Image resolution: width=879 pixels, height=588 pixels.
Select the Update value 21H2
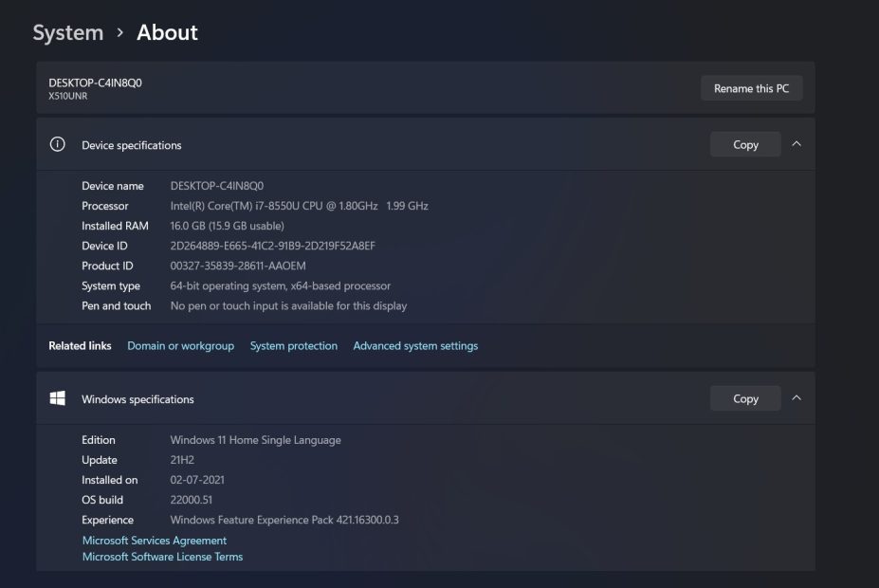pyautogui.click(x=182, y=460)
